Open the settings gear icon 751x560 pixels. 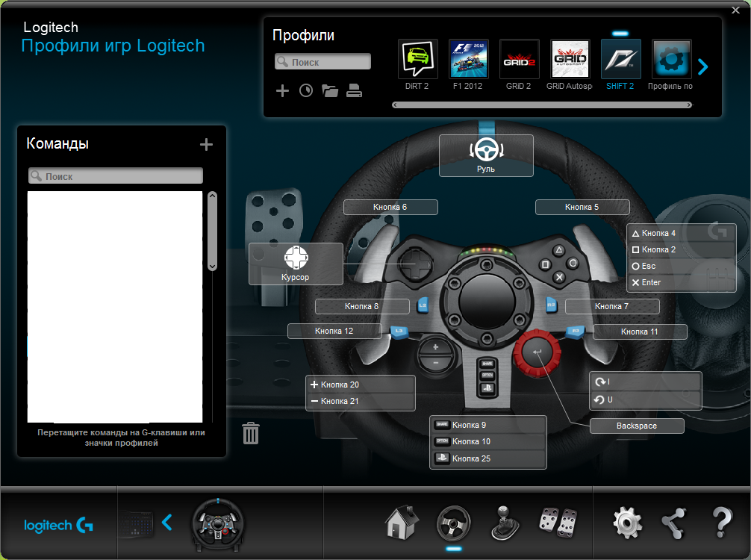[628, 523]
